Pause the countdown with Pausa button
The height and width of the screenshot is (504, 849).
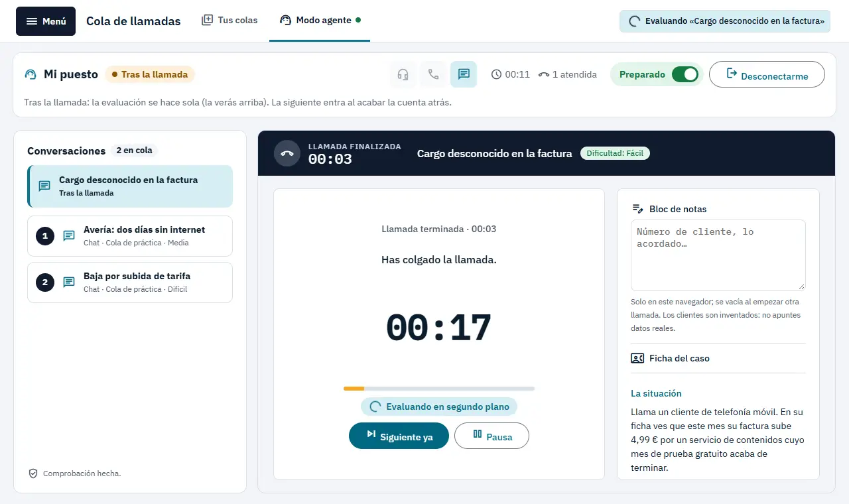(x=491, y=436)
